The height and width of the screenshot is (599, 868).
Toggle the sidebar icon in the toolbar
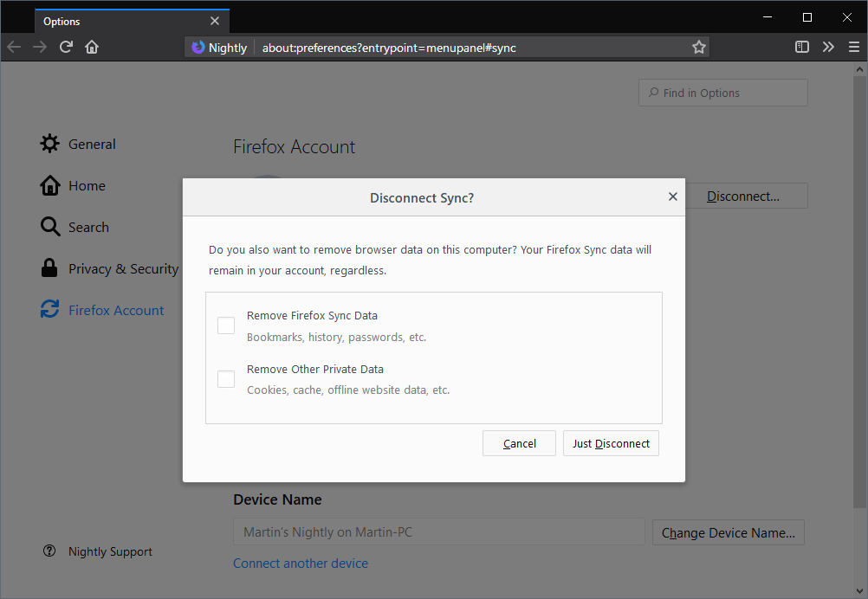[x=801, y=47]
